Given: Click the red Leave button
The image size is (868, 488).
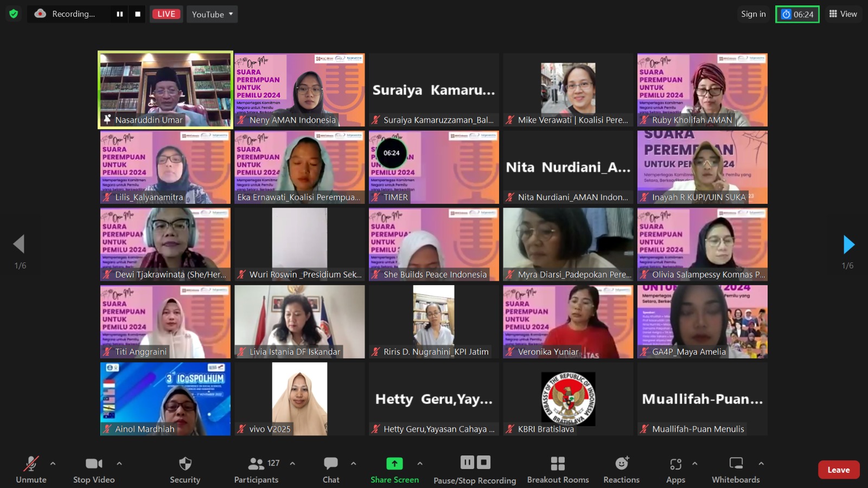Looking at the screenshot, I should click(838, 470).
